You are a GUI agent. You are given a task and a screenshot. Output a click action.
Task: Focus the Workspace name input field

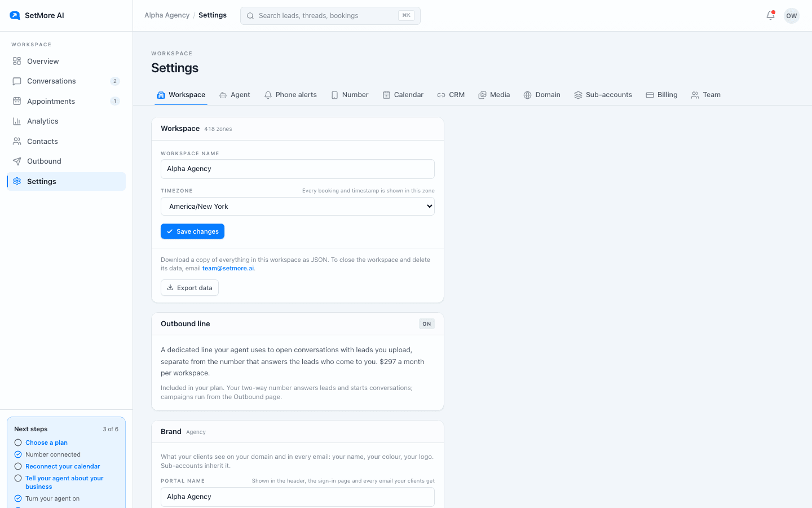(298, 169)
